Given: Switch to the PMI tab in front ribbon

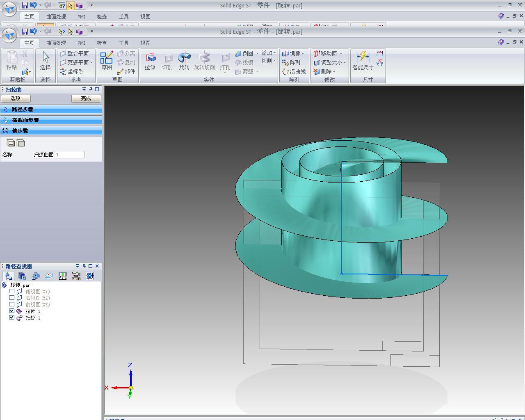Looking at the screenshot, I should click(x=81, y=43).
